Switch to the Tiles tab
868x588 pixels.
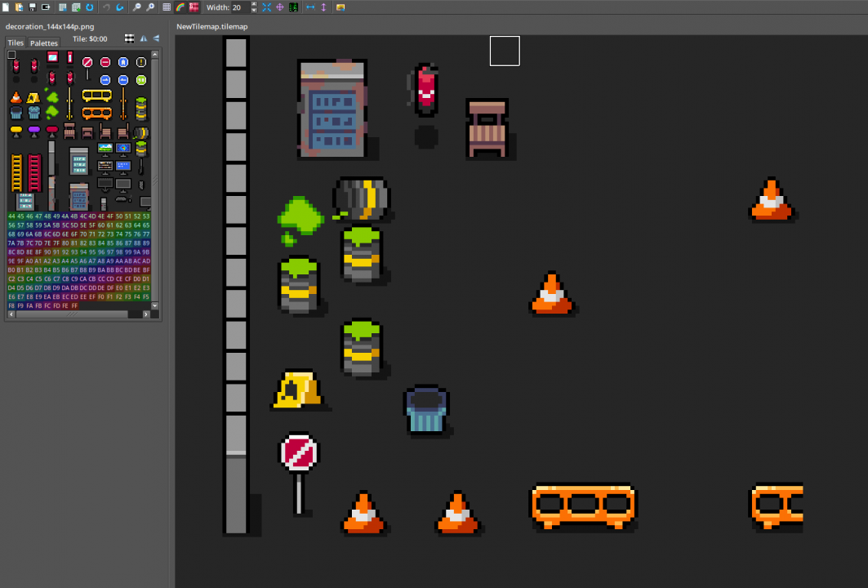(x=16, y=42)
